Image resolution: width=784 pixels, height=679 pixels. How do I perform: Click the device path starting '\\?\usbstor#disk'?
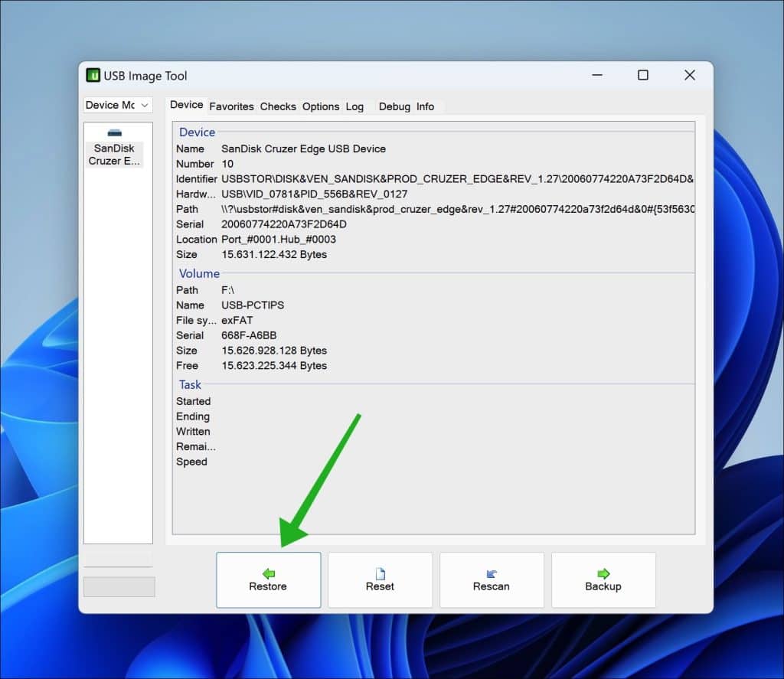[458, 209]
